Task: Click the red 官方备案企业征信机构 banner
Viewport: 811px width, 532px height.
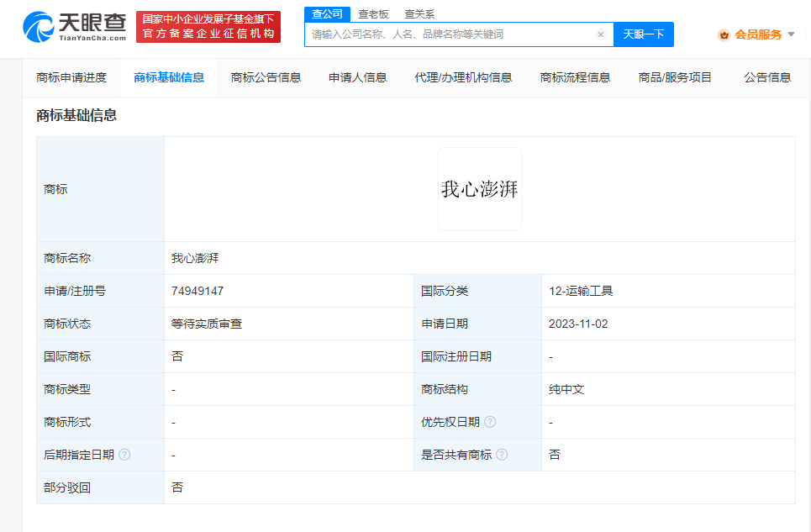Action: point(208,27)
